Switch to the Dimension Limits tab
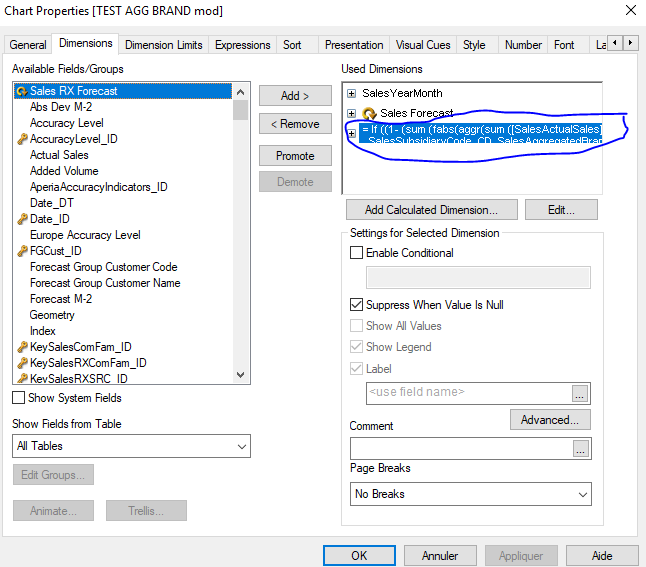The height and width of the screenshot is (567, 646). (164, 45)
